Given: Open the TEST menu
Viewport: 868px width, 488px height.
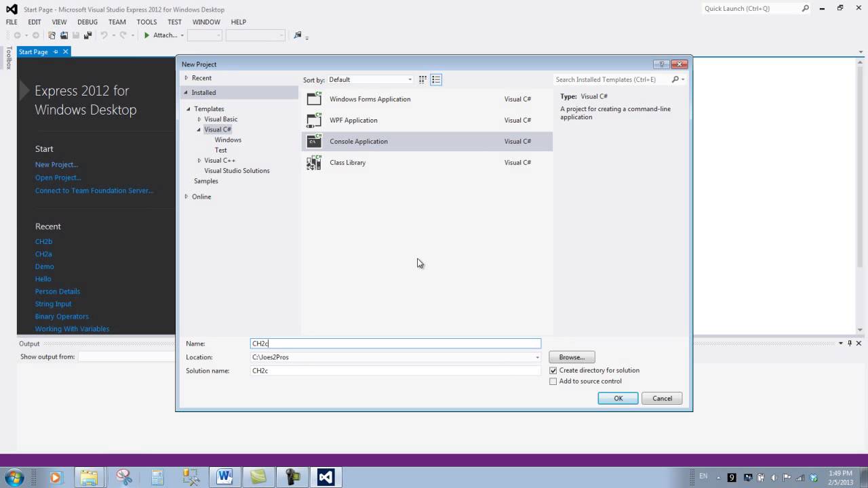Looking at the screenshot, I should pyautogui.click(x=175, y=22).
